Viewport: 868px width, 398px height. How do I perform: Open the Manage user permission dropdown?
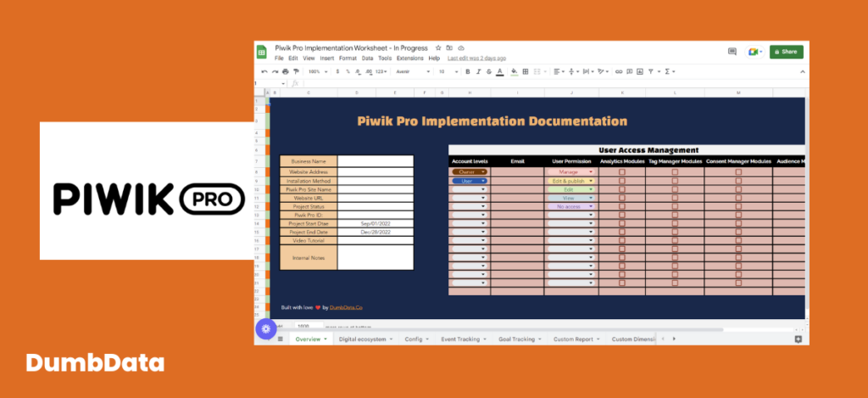(571, 172)
